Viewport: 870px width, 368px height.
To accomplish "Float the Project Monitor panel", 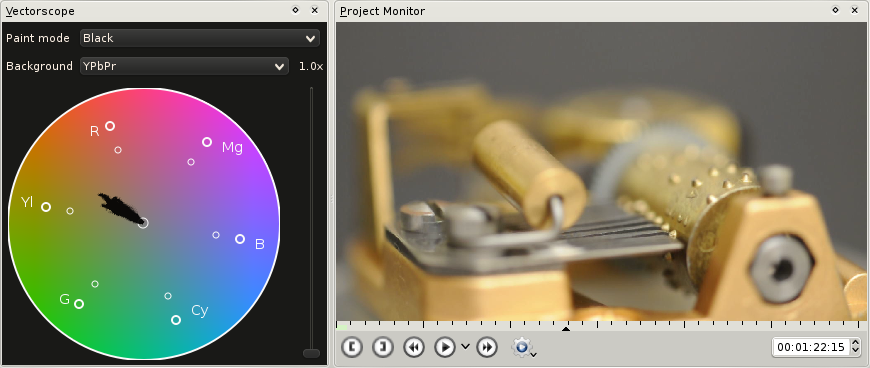I will [x=835, y=10].
